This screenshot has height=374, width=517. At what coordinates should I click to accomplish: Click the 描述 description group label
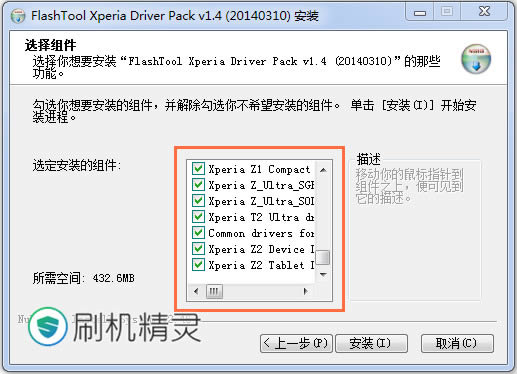point(368,159)
